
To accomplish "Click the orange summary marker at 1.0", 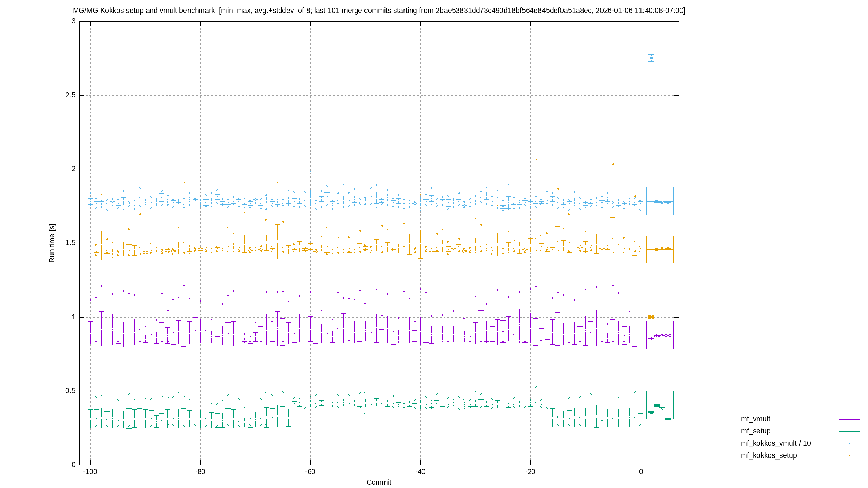I will (x=651, y=317).
